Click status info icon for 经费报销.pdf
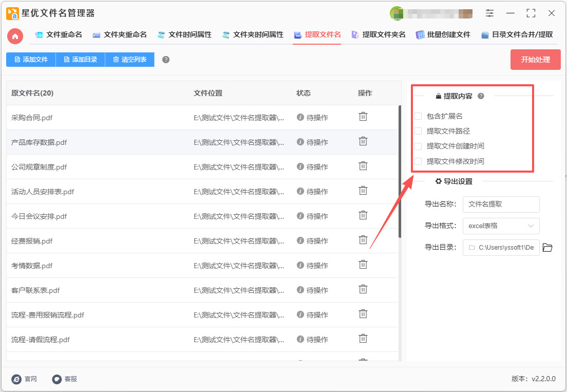Screen dimensions: 567x392 300,240
